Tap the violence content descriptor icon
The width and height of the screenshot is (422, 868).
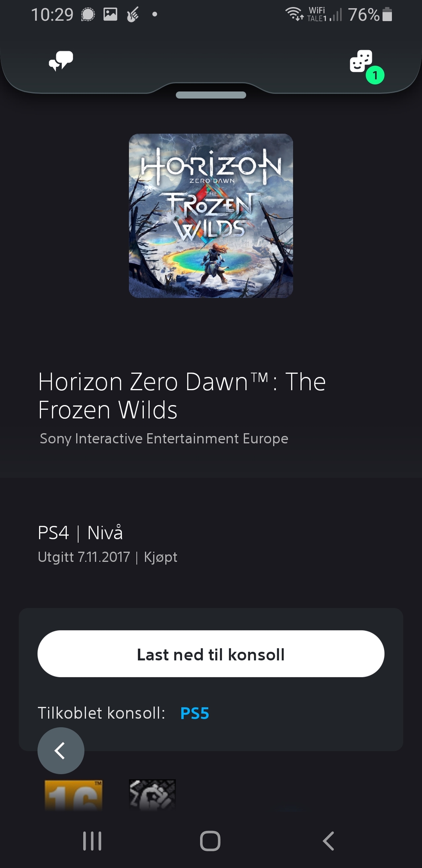152,794
